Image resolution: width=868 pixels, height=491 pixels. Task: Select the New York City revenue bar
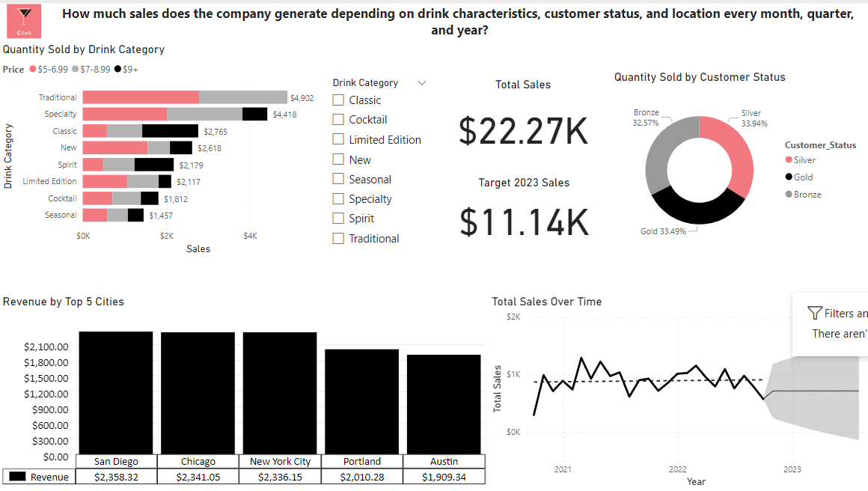(x=280, y=394)
